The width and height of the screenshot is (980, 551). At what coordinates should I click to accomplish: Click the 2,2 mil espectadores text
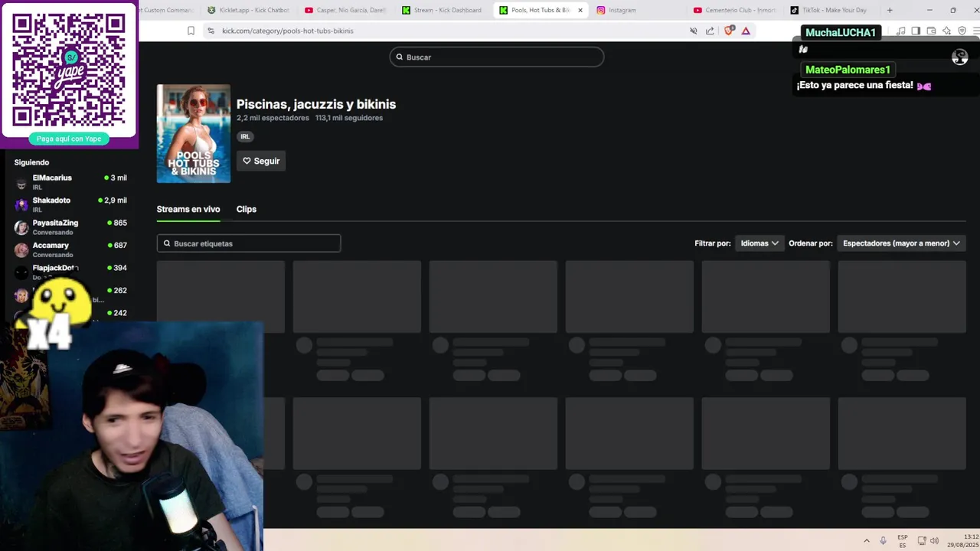click(273, 118)
